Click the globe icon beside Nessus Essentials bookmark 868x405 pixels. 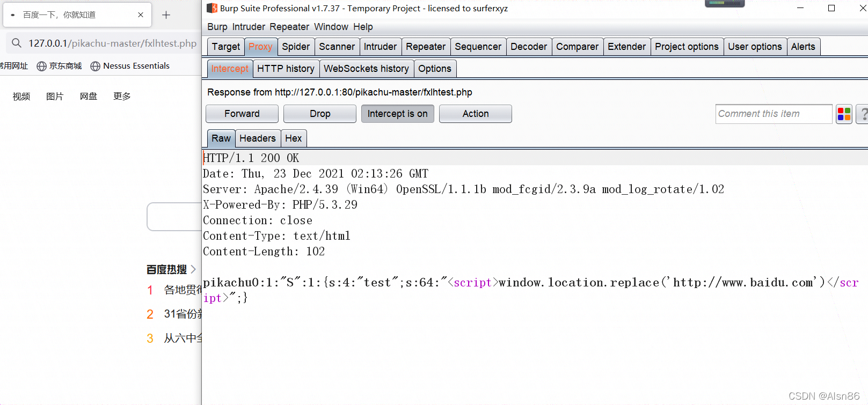pyautogui.click(x=95, y=66)
